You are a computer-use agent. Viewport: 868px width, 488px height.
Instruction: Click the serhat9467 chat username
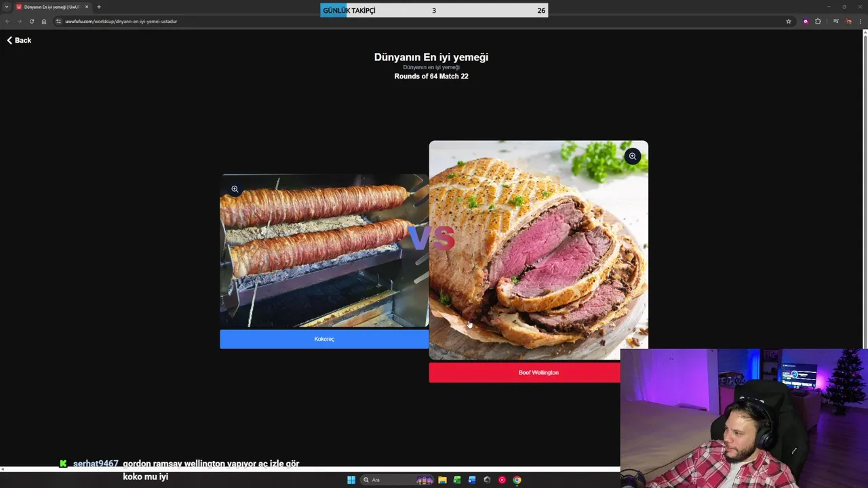(96, 464)
